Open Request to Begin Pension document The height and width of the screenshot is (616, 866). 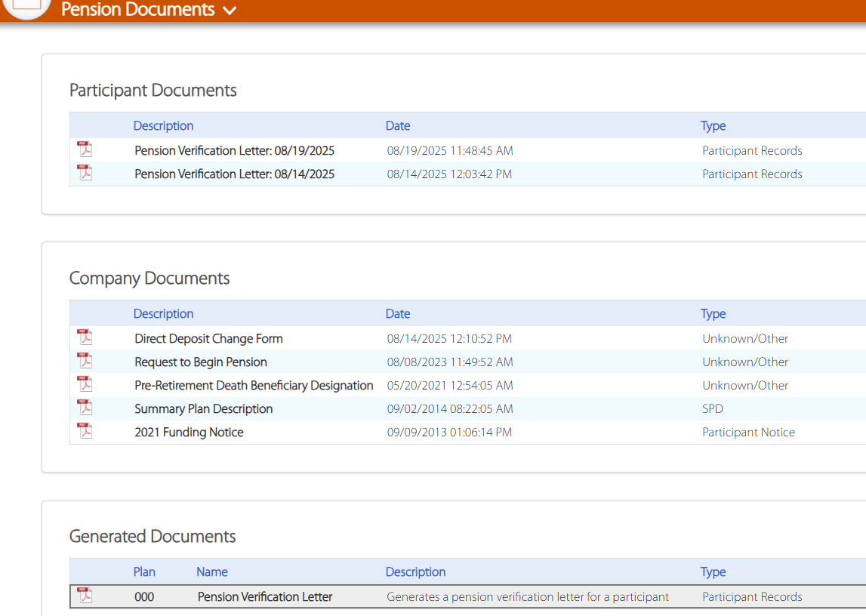point(201,362)
